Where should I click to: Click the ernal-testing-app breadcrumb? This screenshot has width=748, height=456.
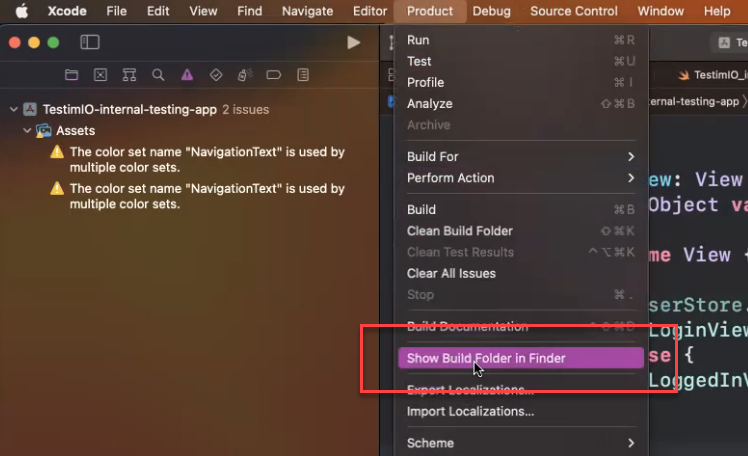(x=694, y=101)
